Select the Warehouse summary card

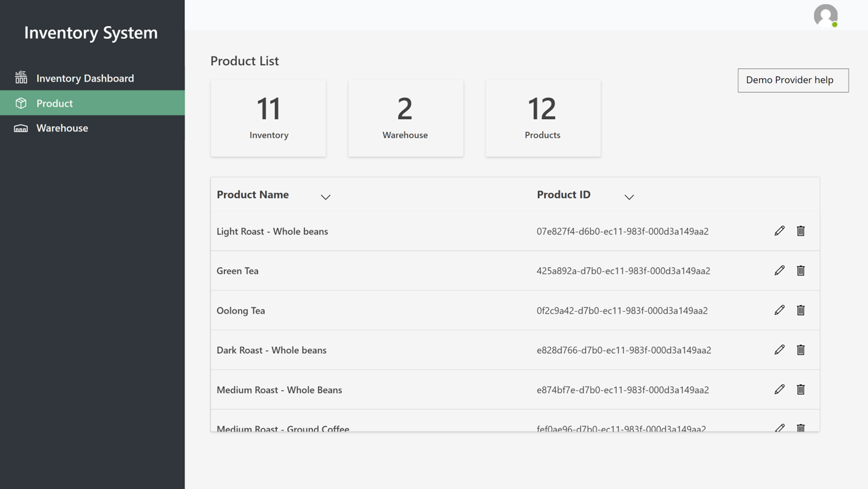point(405,119)
